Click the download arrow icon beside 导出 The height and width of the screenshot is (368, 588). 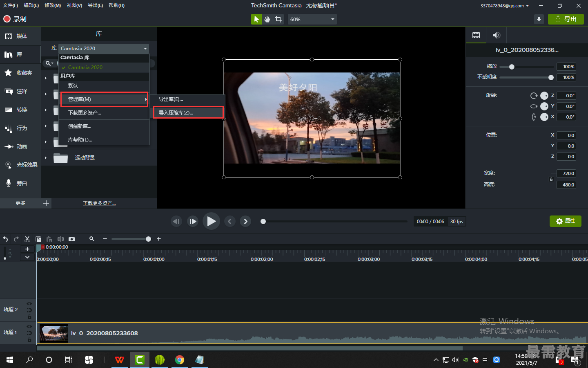(539, 19)
